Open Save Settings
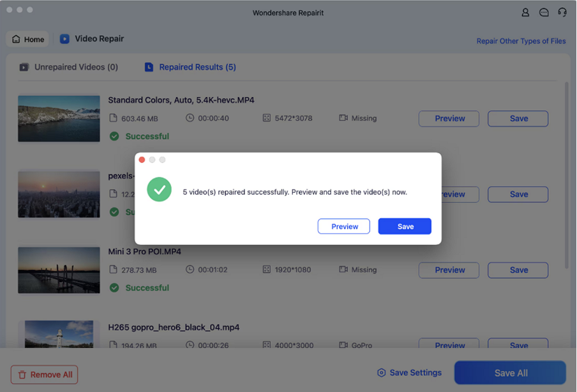577x392 pixels. coord(409,373)
